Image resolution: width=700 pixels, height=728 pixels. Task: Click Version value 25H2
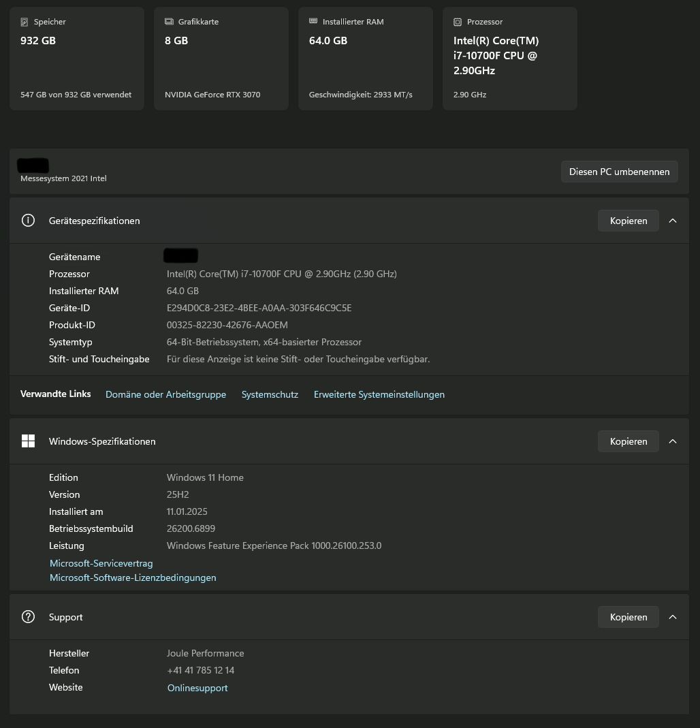tap(178, 494)
